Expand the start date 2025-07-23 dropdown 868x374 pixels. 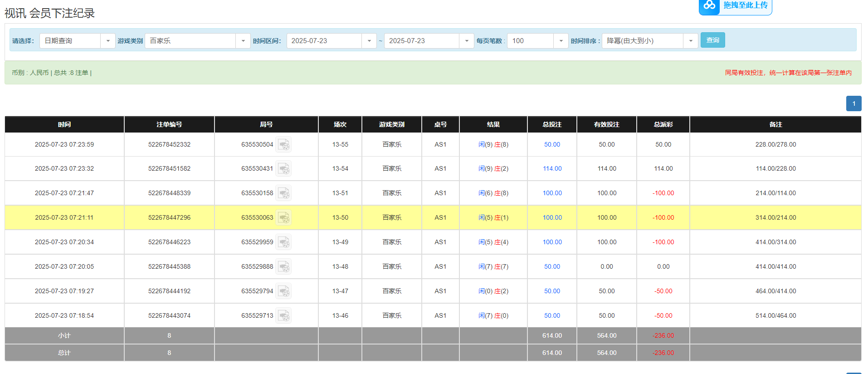[x=369, y=41]
